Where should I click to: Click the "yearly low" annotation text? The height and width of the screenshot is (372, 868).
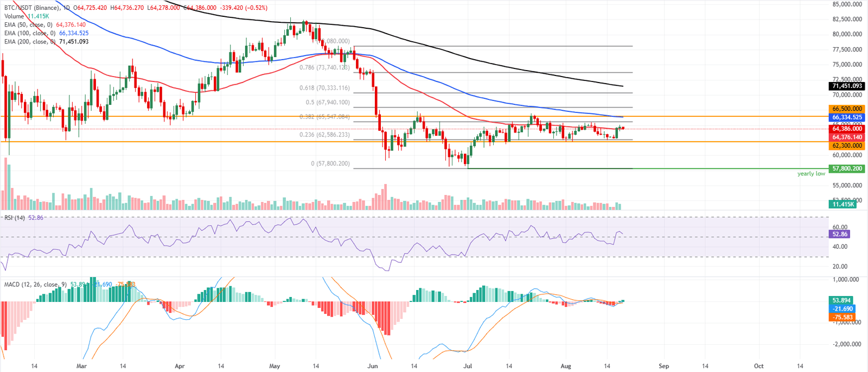pyautogui.click(x=811, y=174)
